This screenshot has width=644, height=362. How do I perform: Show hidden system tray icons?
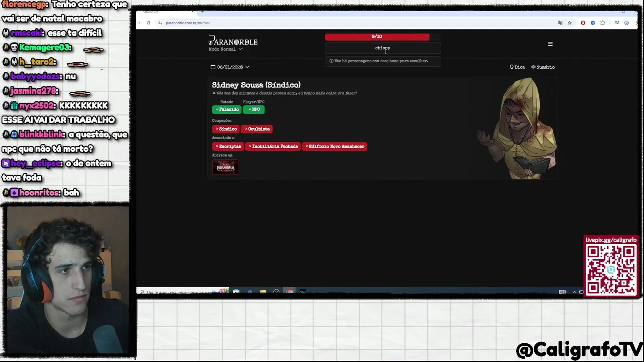(x=574, y=292)
